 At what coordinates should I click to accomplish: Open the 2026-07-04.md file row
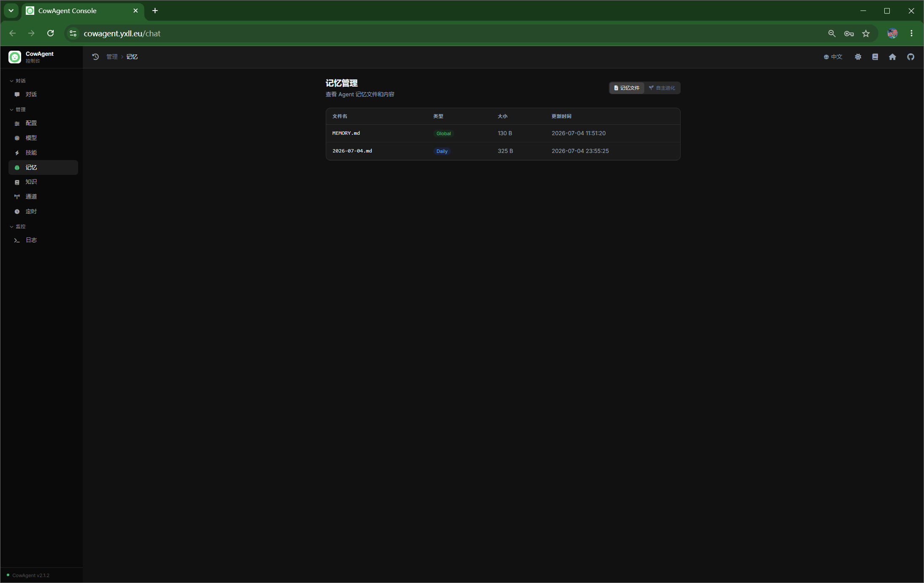click(503, 151)
